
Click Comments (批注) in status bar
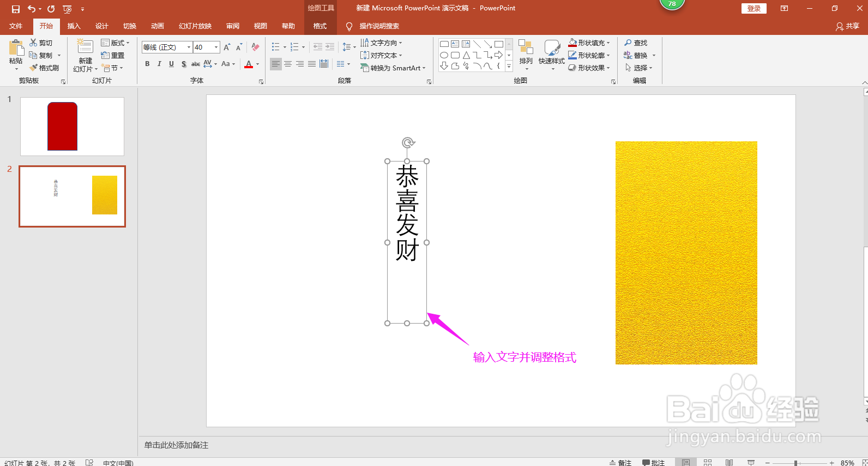tap(653, 462)
